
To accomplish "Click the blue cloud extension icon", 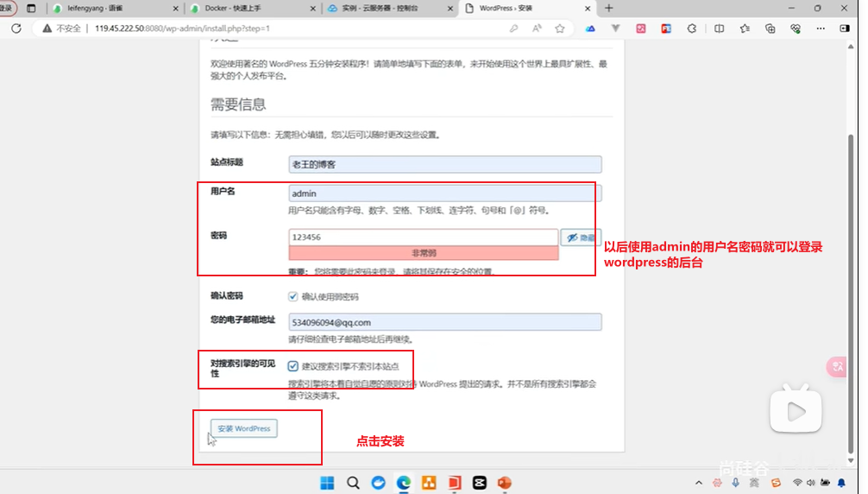I will pyautogui.click(x=590, y=28).
